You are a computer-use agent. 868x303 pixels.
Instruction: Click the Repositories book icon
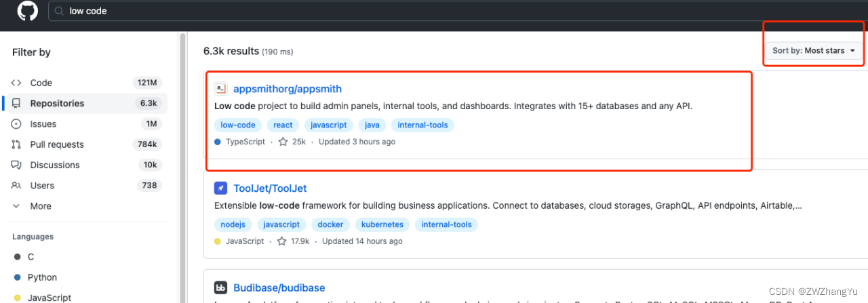point(16,104)
